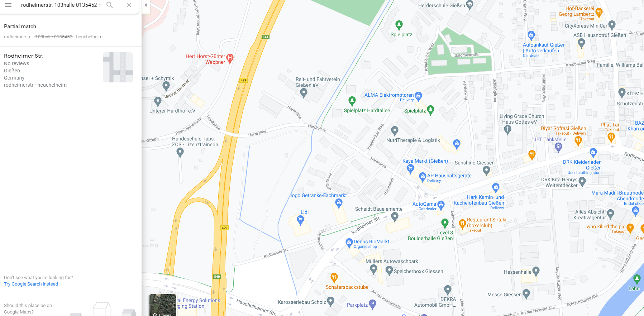Click the search magnifier icon
The image size is (644, 316).
pyautogui.click(x=110, y=5)
